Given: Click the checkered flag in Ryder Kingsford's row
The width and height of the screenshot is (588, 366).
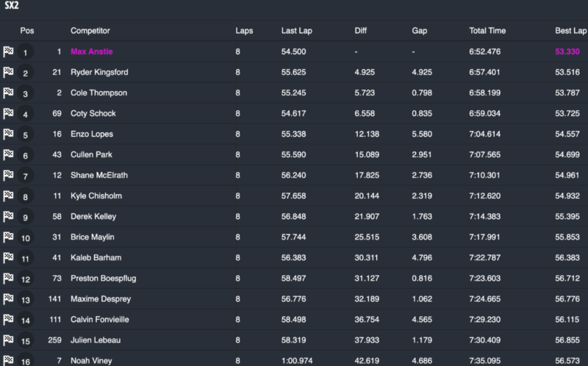Looking at the screenshot, I should 8,72.
